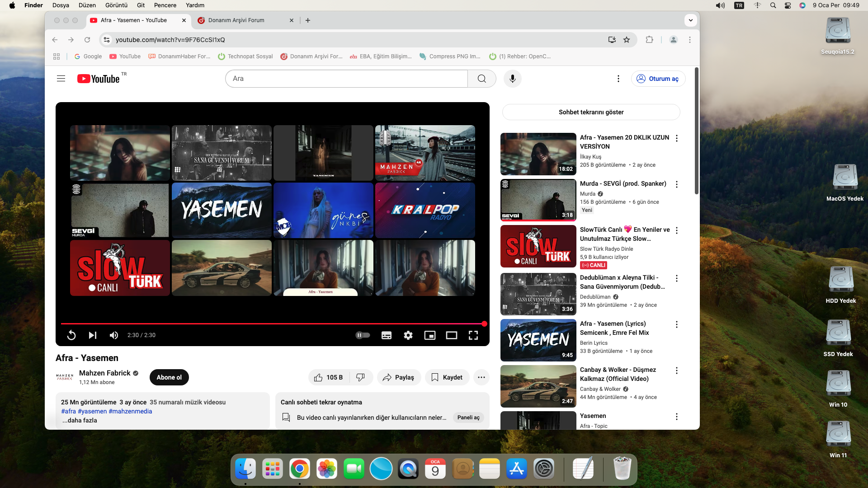
Task: Toggle subtitles in the video player
Action: [387, 335]
